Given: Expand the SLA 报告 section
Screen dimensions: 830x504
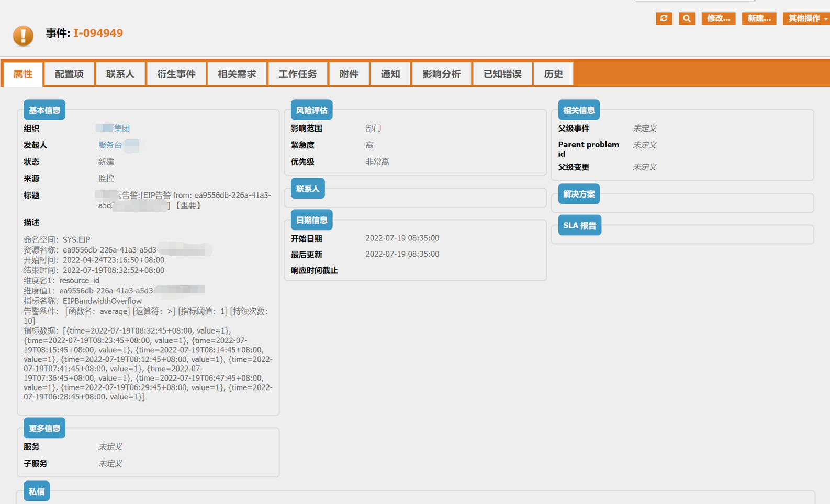Looking at the screenshot, I should pyautogui.click(x=579, y=225).
